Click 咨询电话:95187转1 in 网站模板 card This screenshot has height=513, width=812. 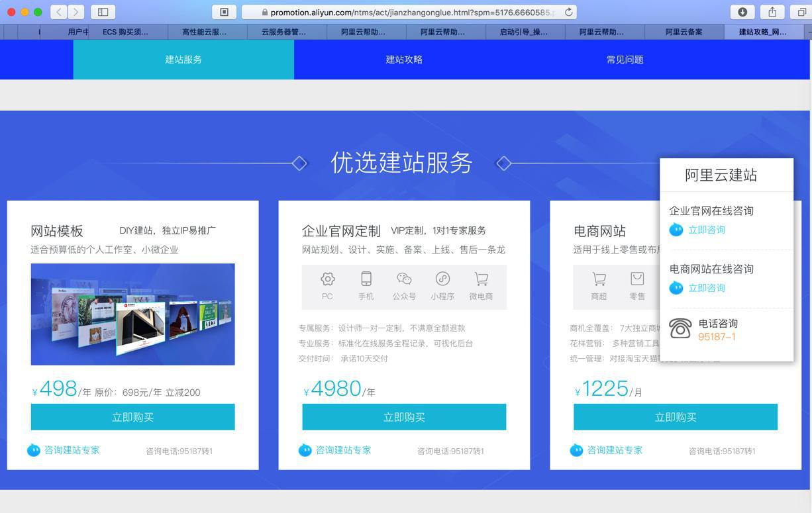pos(179,451)
